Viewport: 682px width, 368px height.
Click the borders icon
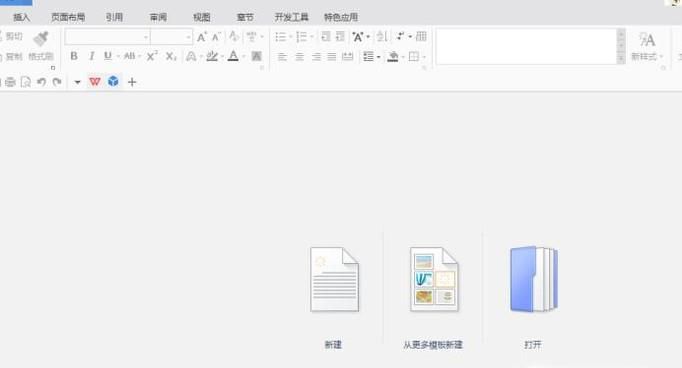pyautogui.click(x=414, y=57)
